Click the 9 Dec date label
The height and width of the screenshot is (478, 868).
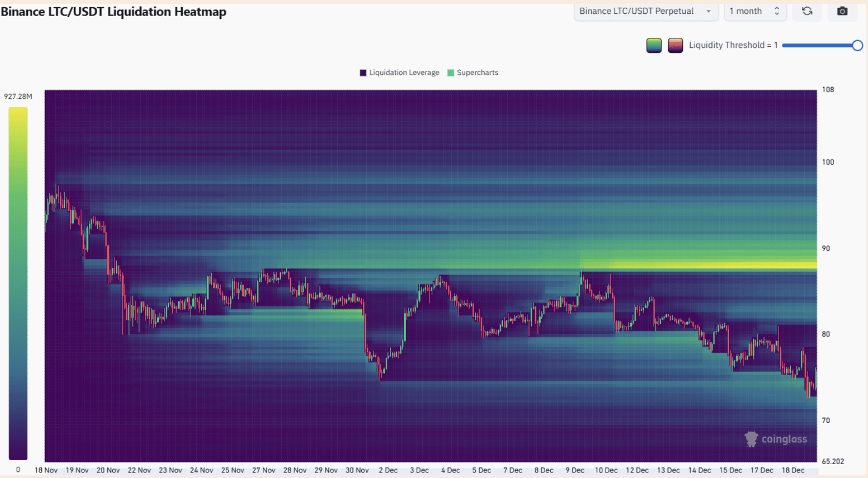(575, 470)
